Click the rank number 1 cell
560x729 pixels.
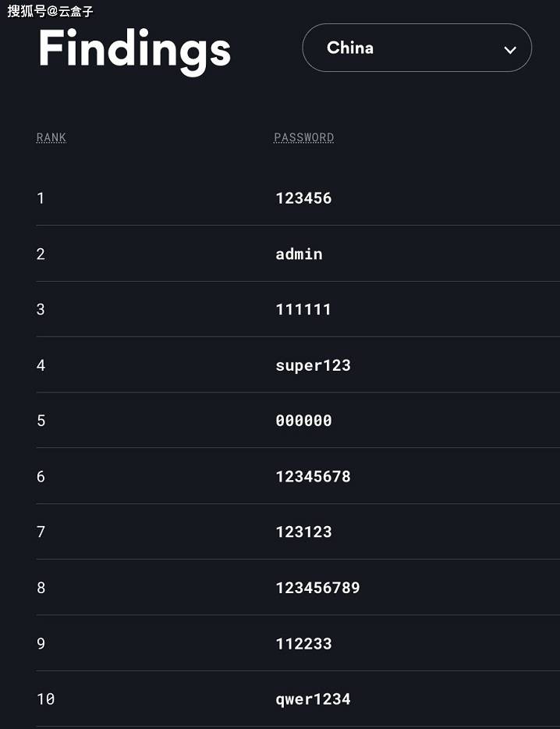[x=41, y=198]
